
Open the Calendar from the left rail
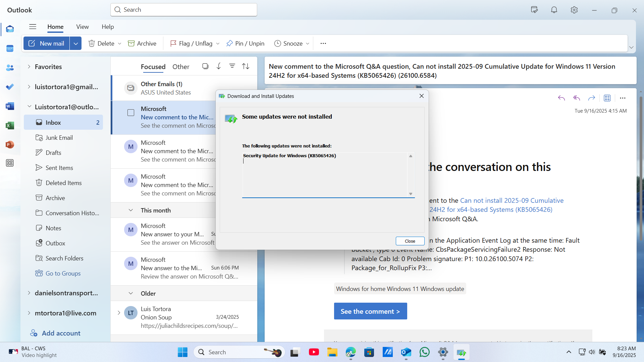coord(10,48)
